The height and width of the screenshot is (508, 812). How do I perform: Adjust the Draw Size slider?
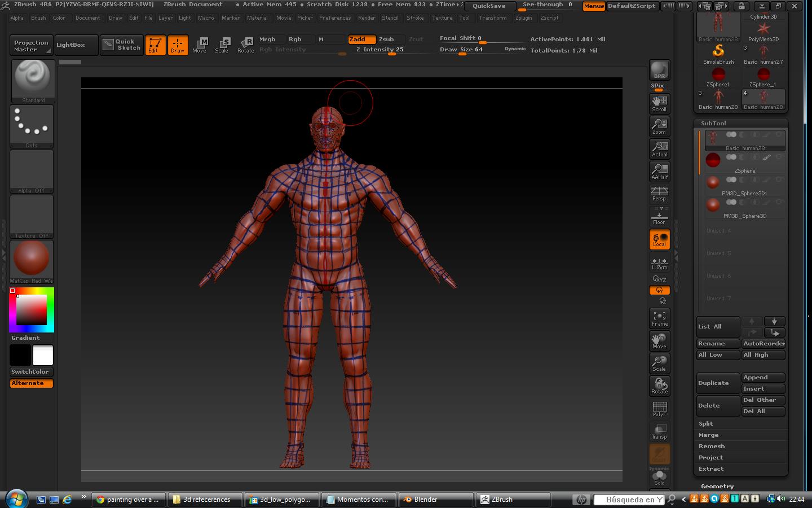pos(482,50)
